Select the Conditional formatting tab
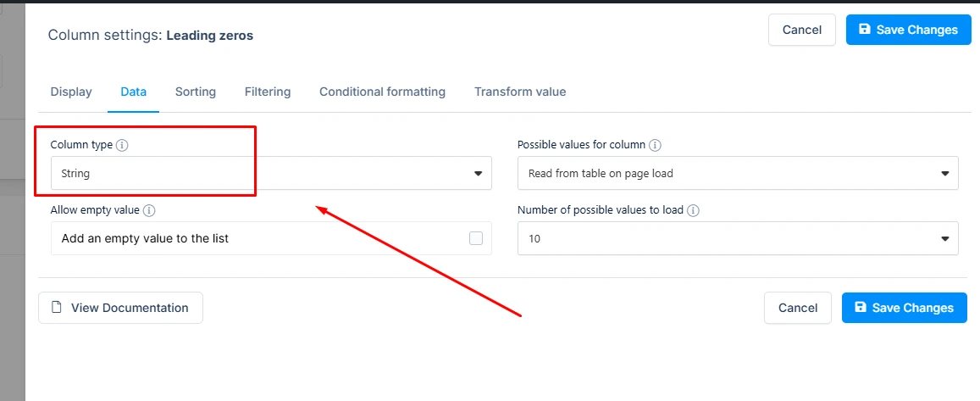This screenshot has width=980, height=401. pyautogui.click(x=383, y=92)
